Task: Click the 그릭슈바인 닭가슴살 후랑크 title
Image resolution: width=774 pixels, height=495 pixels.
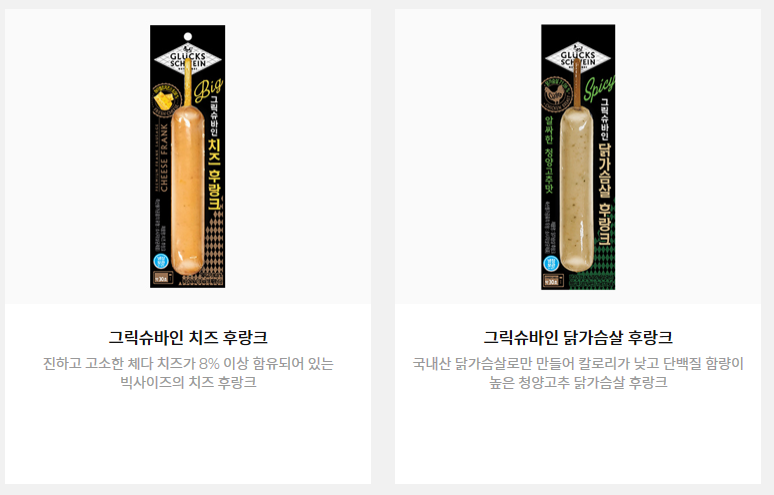Action: tap(578, 338)
